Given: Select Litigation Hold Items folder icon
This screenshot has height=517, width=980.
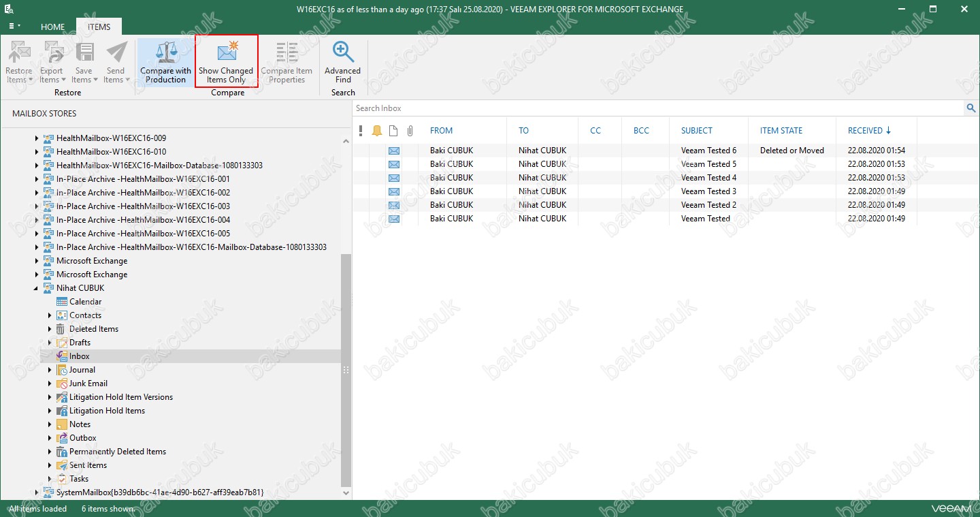Looking at the screenshot, I should tap(62, 411).
